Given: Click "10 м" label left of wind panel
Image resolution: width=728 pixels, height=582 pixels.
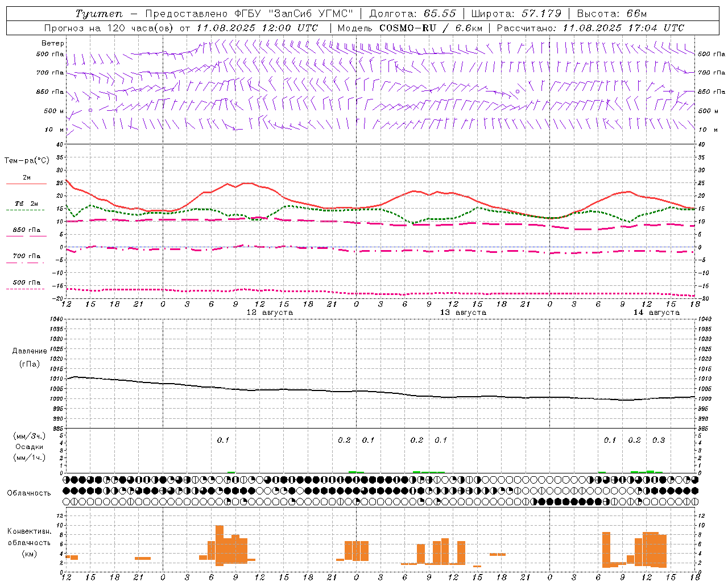Looking at the screenshot, I should [x=55, y=130].
